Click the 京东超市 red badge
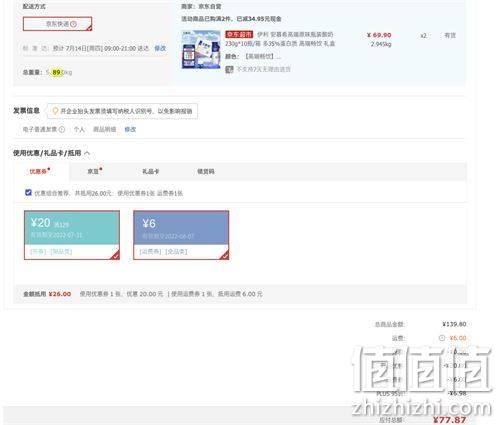501x425 pixels. pyautogui.click(x=239, y=34)
